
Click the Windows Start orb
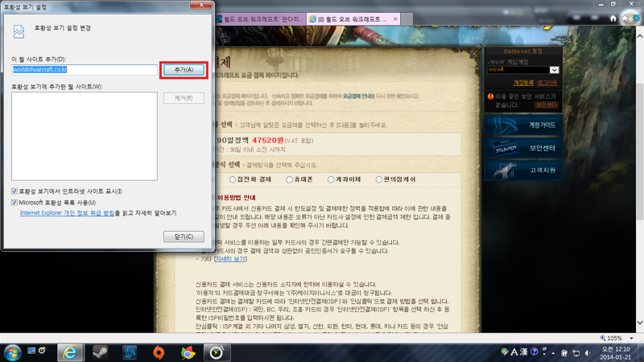[12, 352]
